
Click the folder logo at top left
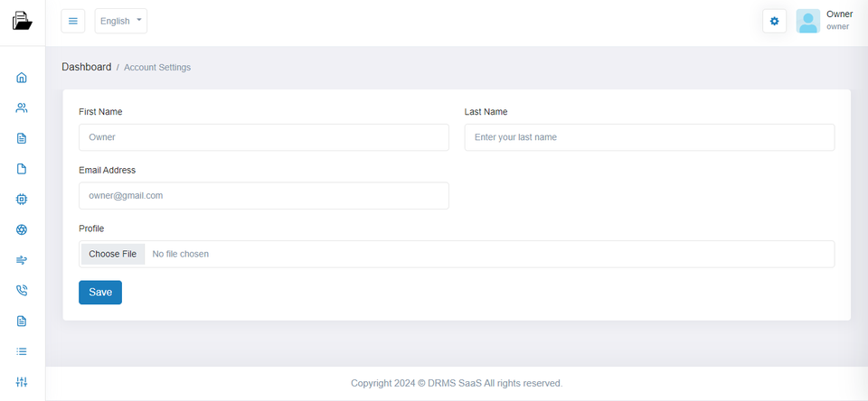pos(22,20)
